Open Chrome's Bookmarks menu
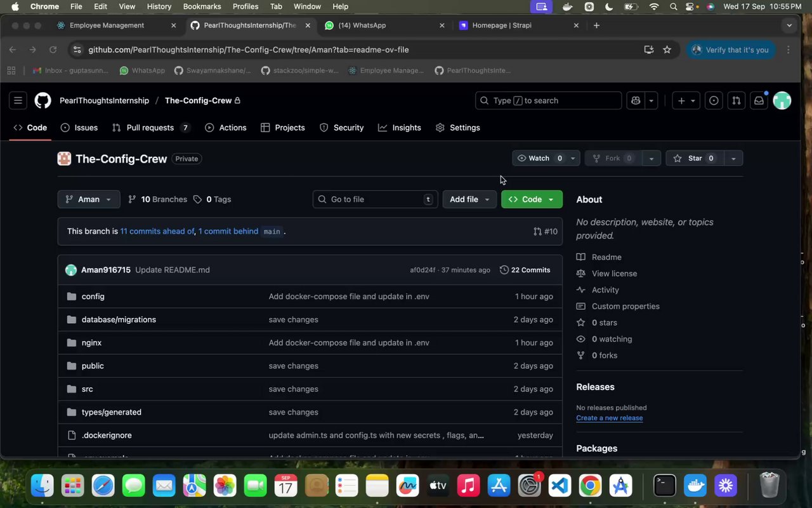This screenshot has height=508, width=812. pos(202,6)
